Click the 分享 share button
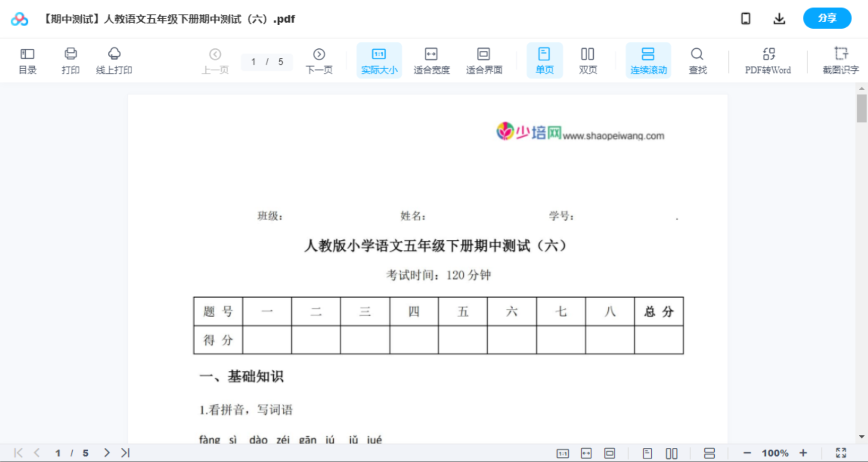This screenshot has width=868, height=462. pos(827,18)
